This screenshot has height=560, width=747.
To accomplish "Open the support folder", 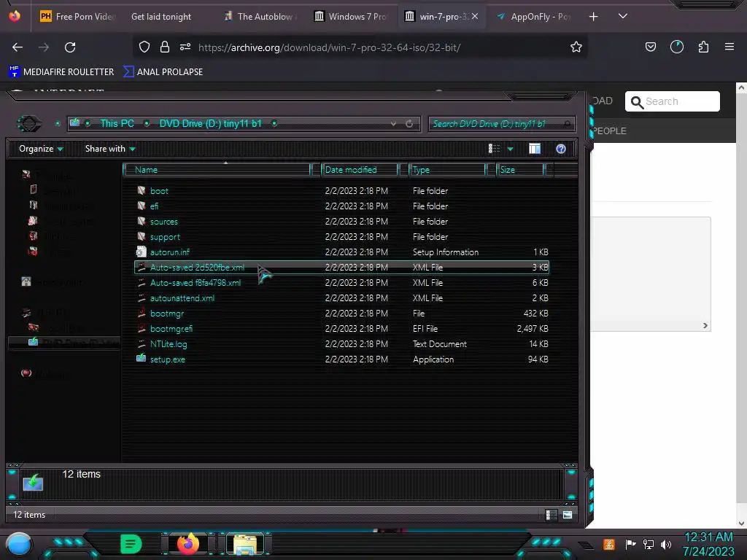I will 165,237.
